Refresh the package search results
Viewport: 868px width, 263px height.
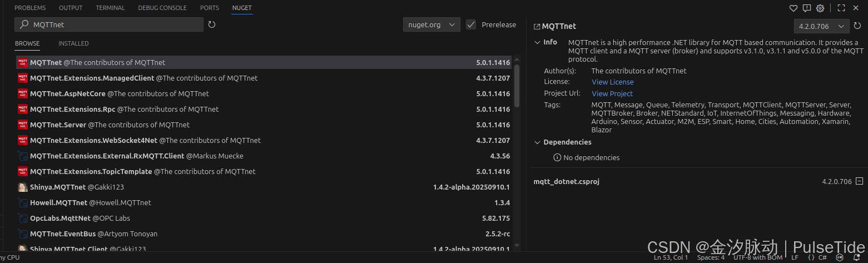pos(212,24)
